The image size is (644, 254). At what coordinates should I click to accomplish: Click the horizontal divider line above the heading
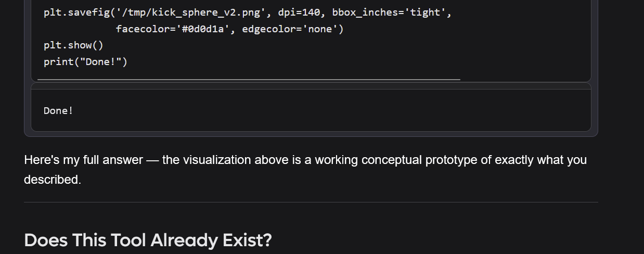(311, 202)
